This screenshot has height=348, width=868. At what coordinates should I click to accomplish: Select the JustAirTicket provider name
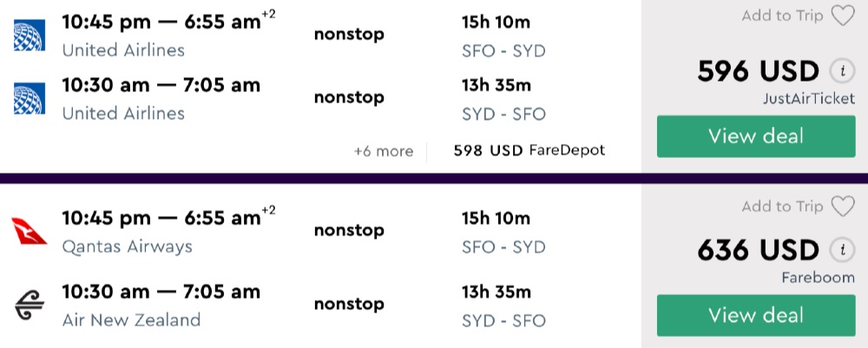pos(809,100)
